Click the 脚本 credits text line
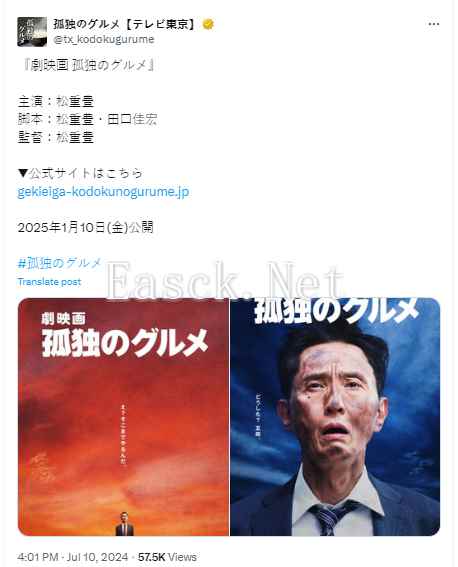Viewport: 458px width, 567px height. (x=87, y=119)
